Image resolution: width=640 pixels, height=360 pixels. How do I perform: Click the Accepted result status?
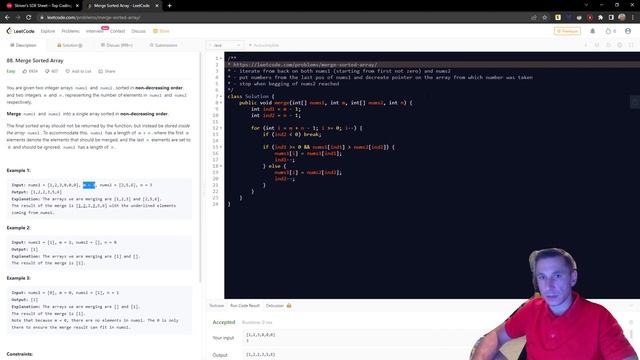pyautogui.click(x=224, y=322)
